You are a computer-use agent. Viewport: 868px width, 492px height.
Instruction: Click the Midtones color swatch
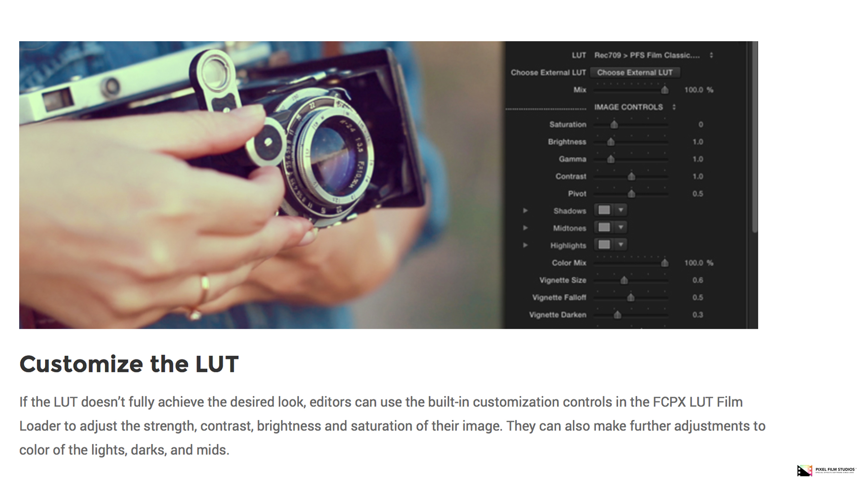(604, 227)
